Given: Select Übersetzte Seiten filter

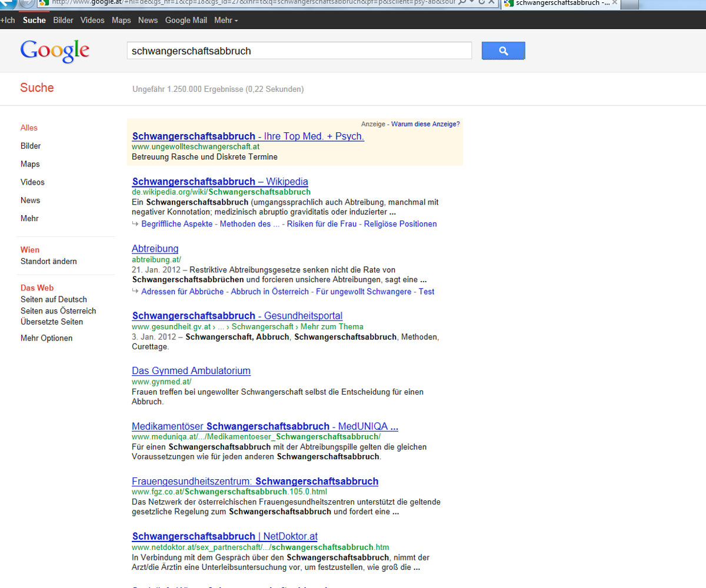Looking at the screenshot, I should [52, 322].
